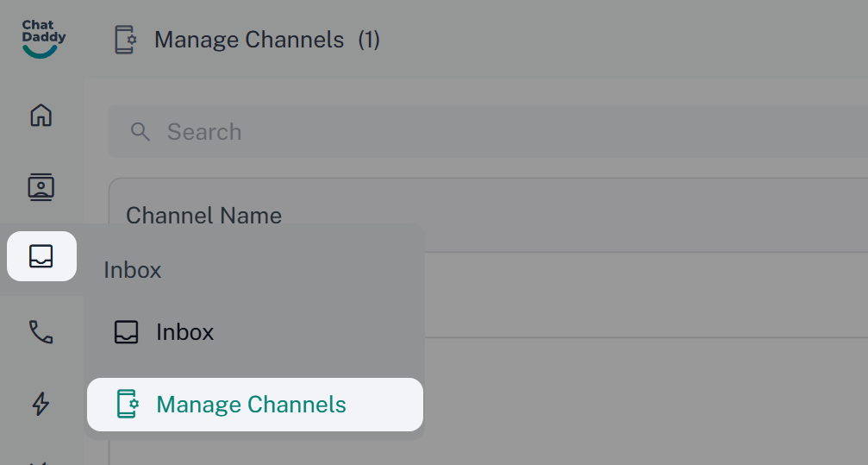Select the highlighted Inbox tray sidebar icon
This screenshot has width=868, height=465.
[x=41, y=256]
